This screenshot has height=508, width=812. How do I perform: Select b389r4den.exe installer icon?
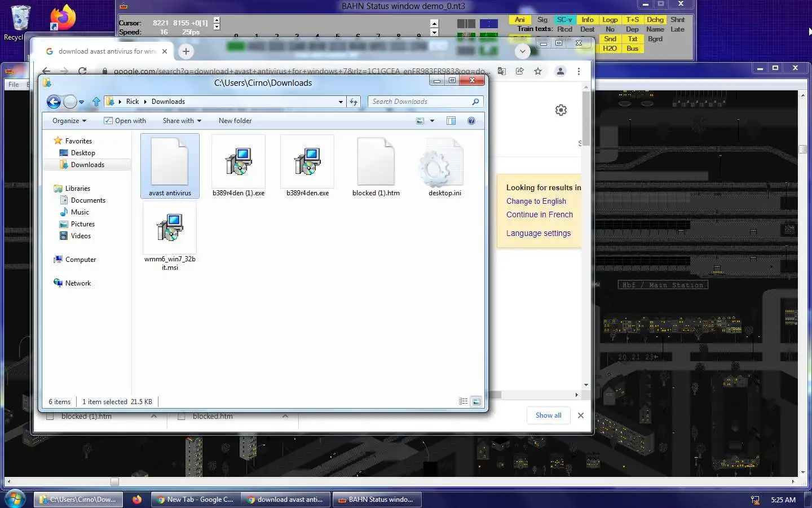pyautogui.click(x=307, y=161)
